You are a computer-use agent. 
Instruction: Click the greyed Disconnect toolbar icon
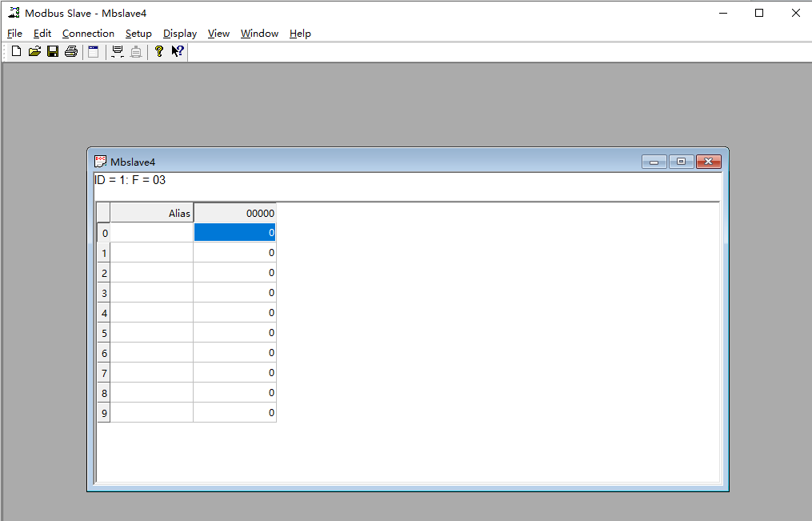[x=136, y=51]
